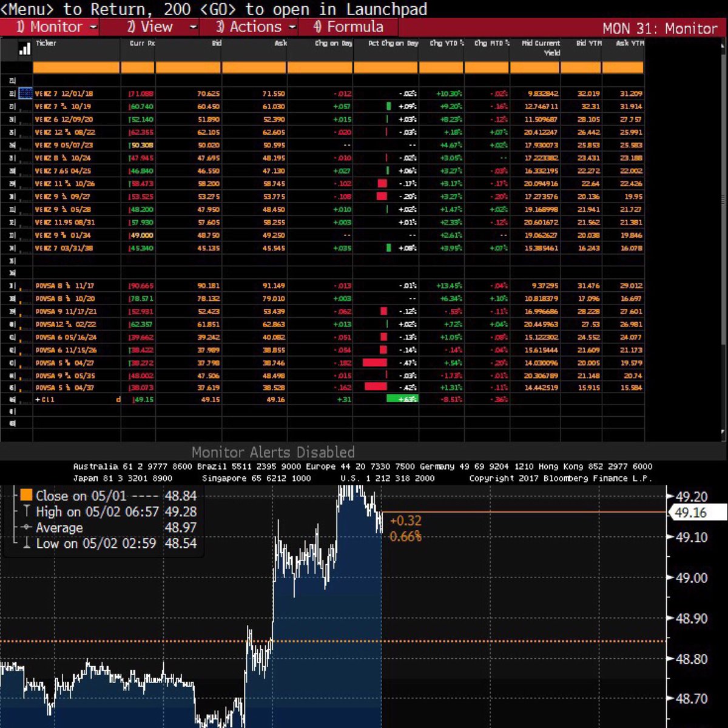Click the Ask column header
This screenshot has height=728, width=728.
281,44
